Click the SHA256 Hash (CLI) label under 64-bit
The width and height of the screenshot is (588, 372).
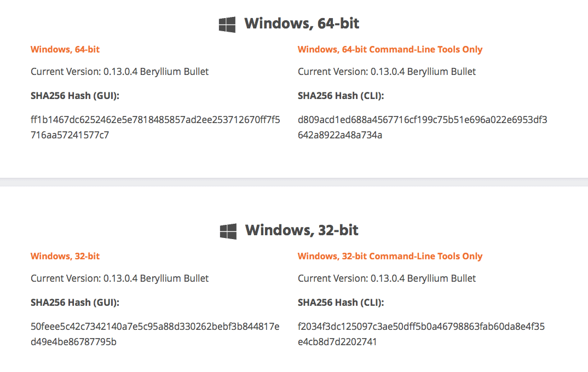341,96
